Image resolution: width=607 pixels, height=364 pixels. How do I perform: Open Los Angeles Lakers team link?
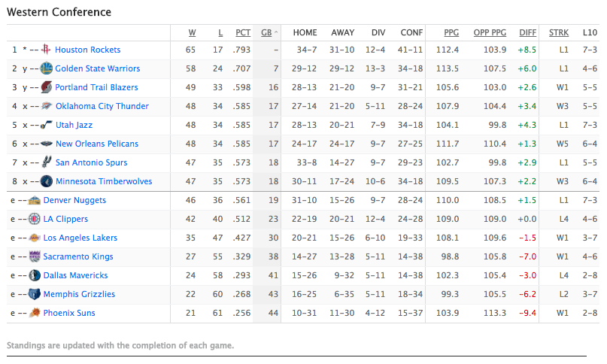tap(80, 238)
